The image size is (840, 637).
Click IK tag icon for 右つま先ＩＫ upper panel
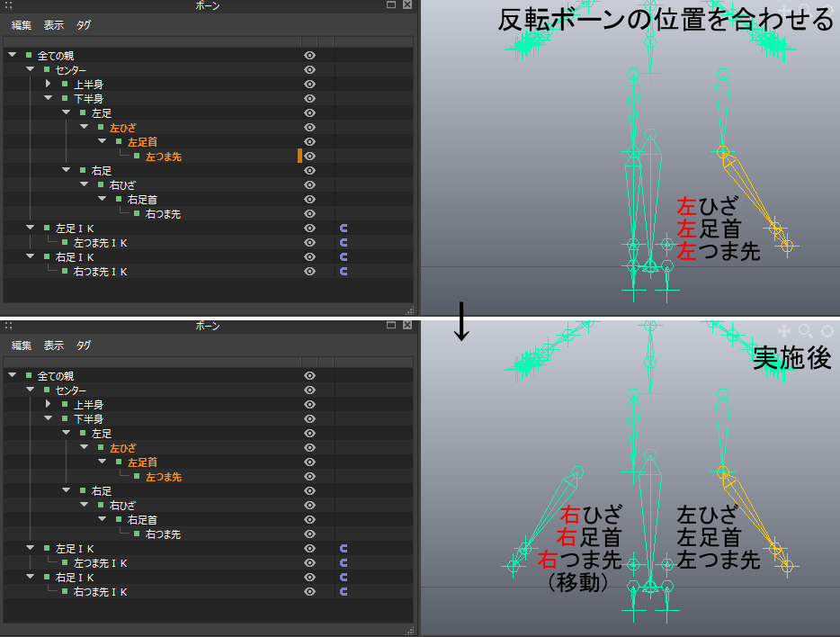344,272
